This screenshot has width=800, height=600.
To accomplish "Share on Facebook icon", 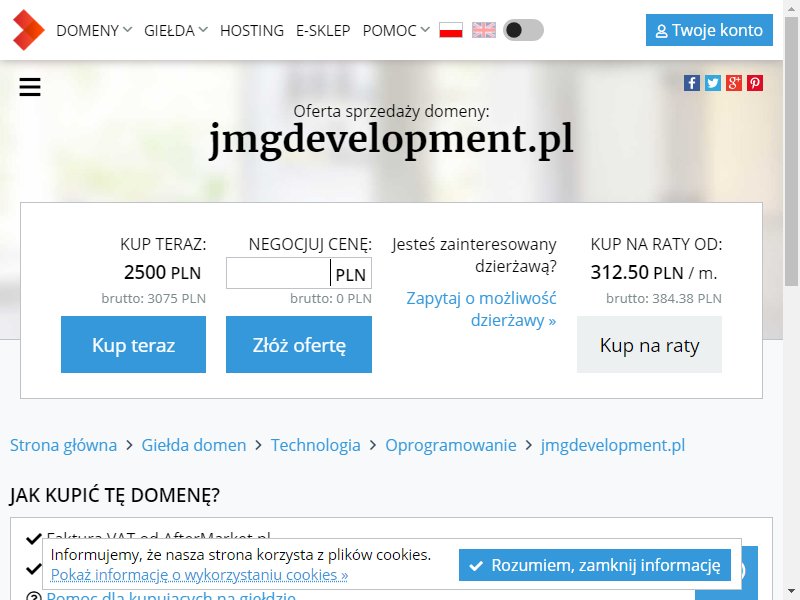I will [x=692, y=83].
